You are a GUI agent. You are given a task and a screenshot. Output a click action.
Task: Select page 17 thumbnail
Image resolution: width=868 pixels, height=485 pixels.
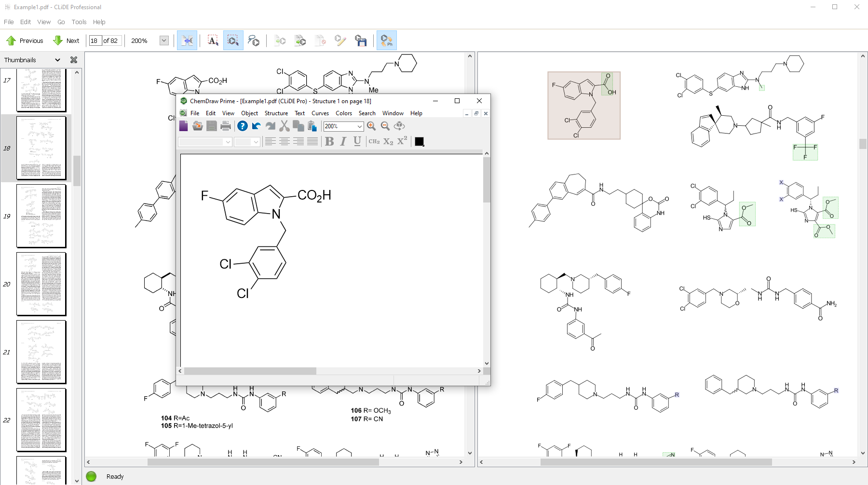(41, 90)
